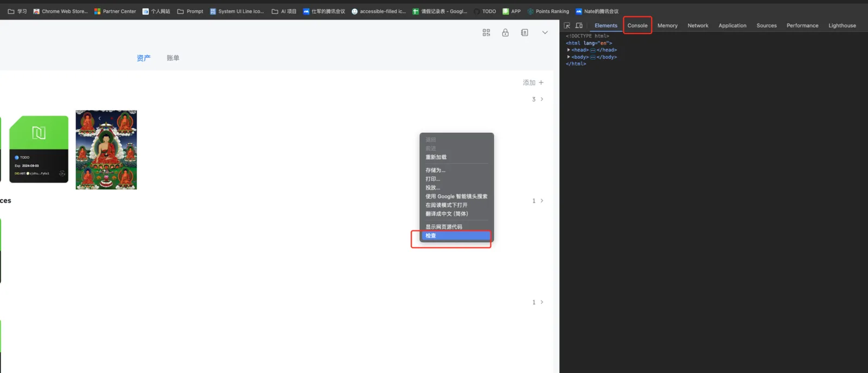Screen dimensions: 868x373
Task: Click the round icon on TODO card
Action: point(62,173)
